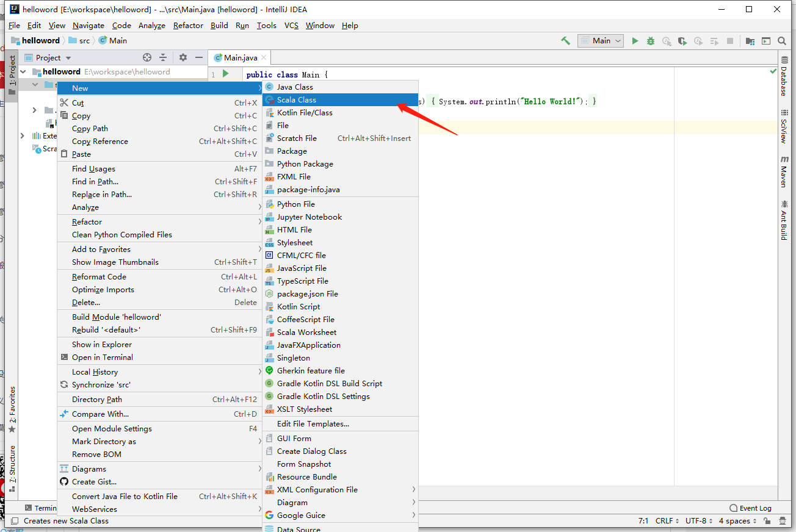796x532 pixels.
Task: Select Scala Worksheet in New submenu
Action: pos(340,332)
